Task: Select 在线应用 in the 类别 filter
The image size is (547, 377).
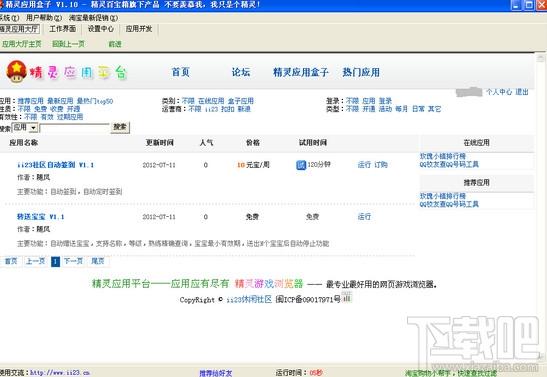Action: click(211, 101)
